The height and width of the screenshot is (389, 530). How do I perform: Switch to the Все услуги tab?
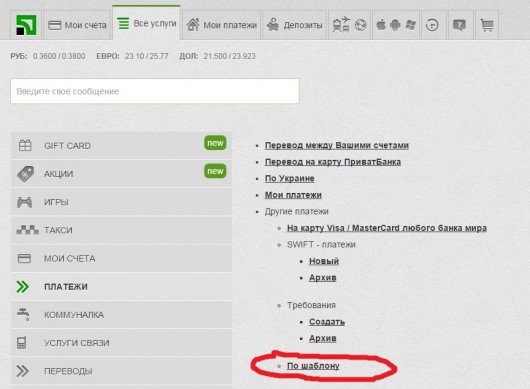point(146,23)
